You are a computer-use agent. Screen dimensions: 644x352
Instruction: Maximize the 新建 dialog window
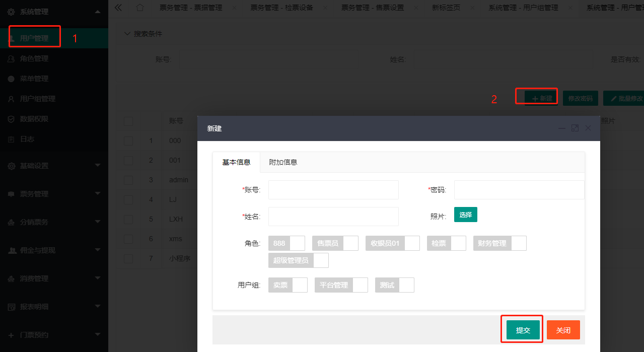click(575, 128)
